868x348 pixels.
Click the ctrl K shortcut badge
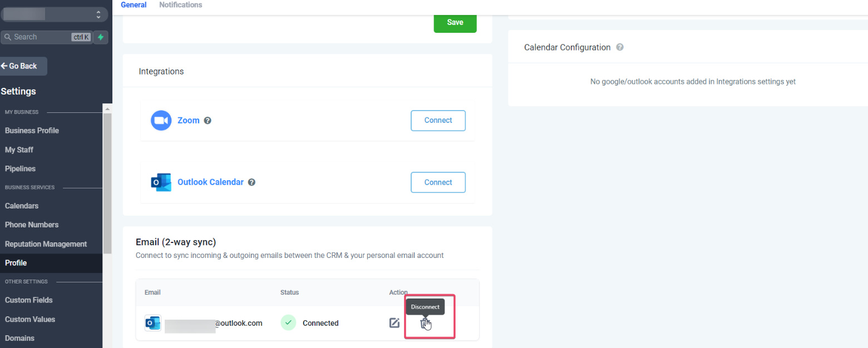click(81, 37)
